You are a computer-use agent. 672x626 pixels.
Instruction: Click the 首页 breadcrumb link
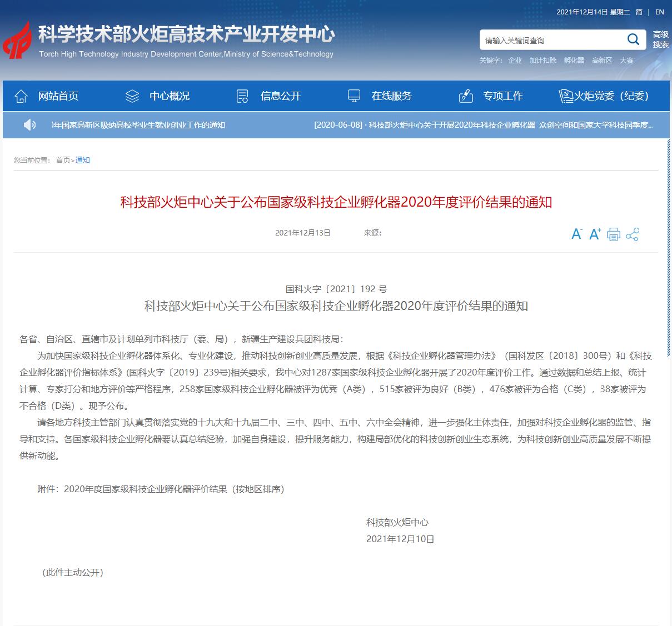63,160
